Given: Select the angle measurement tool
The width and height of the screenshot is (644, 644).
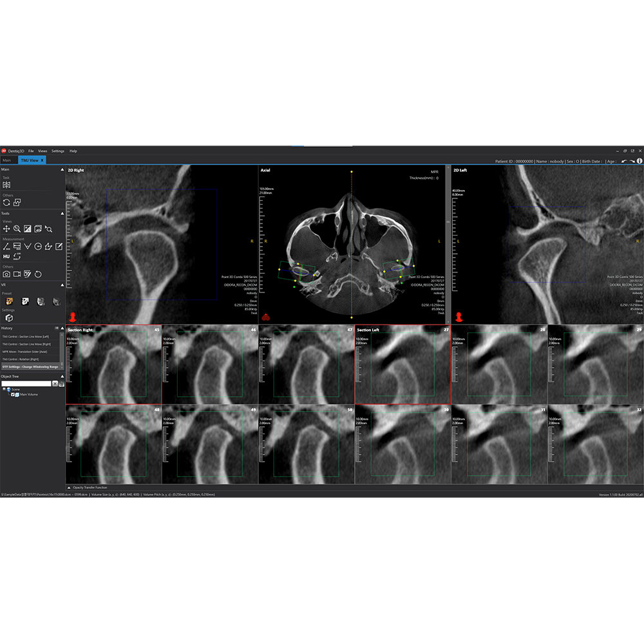Looking at the screenshot, I should click(x=27, y=246).
